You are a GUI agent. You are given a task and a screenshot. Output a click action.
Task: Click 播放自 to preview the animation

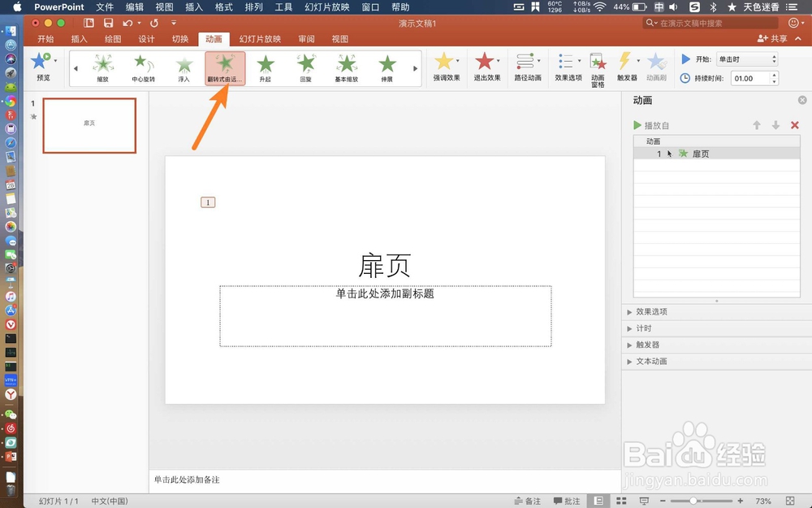[654, 125]
